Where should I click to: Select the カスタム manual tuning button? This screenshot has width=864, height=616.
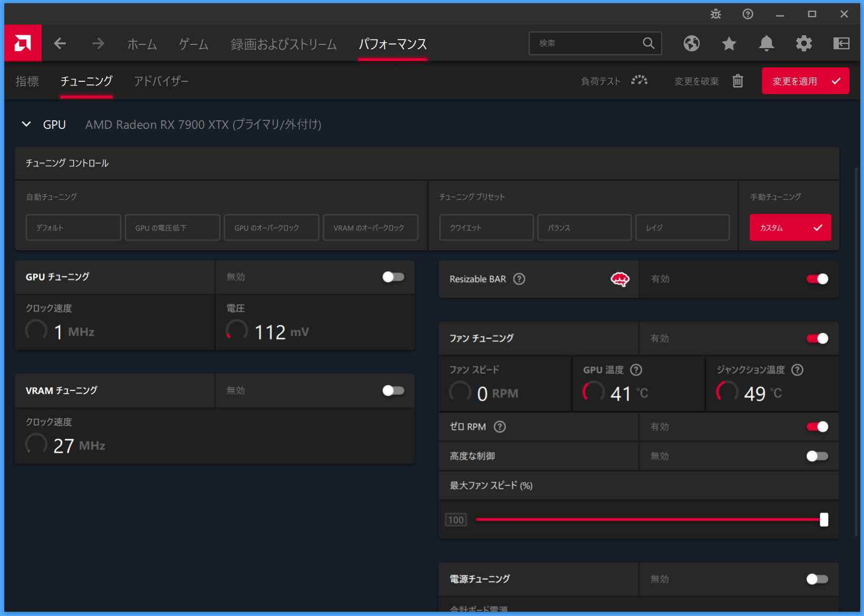[x=790, y=228]
